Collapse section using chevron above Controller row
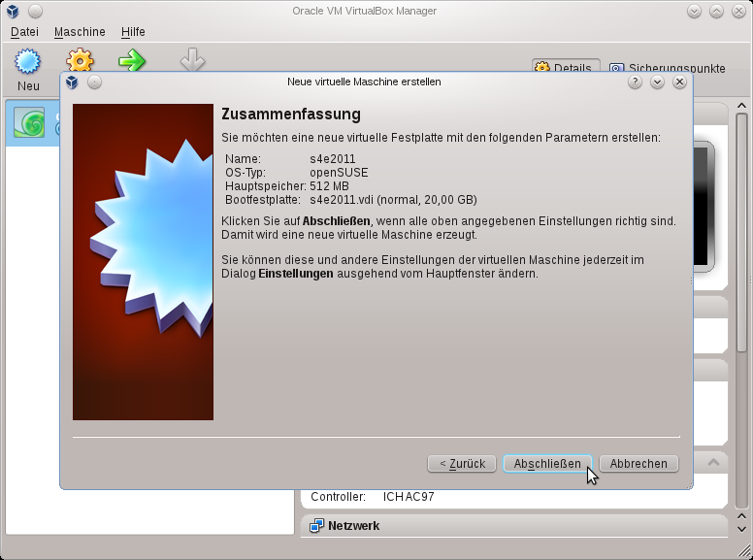Screen dimensions: 753x560 [x=713, y=463]
